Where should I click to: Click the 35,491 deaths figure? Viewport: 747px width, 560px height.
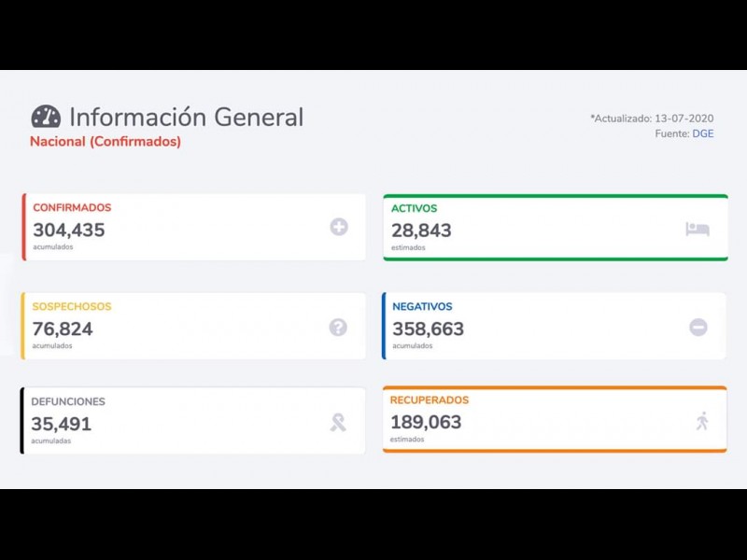pos(62,424)
